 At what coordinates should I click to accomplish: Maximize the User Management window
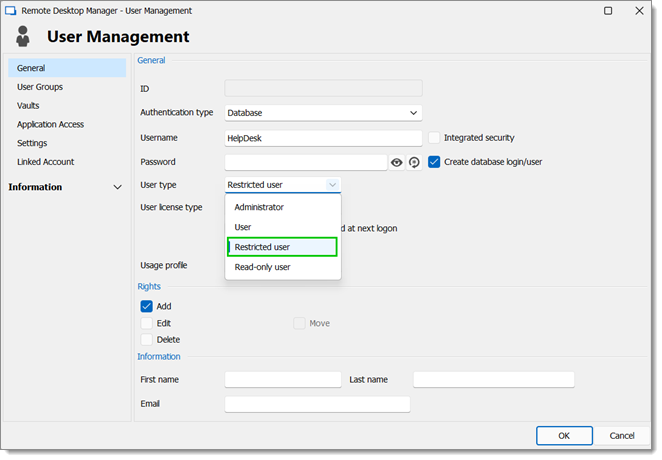tap(608, 11)
